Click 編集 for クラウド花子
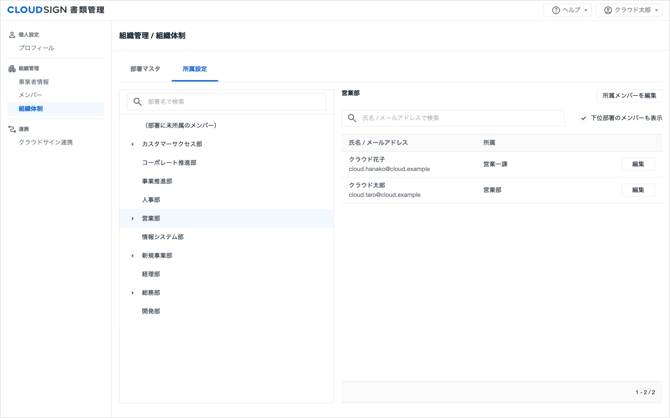The height and width of the screenshot is (418, 670). [x=638, y=164]
